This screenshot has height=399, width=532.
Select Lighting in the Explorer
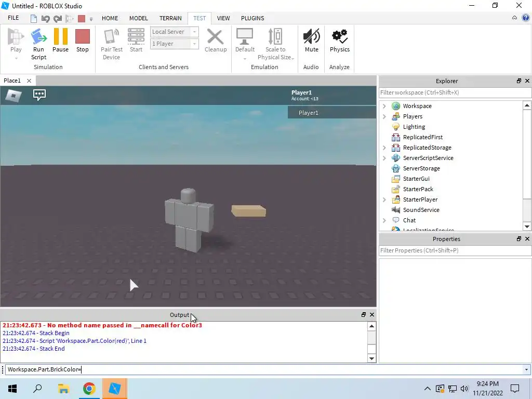coord(414,127)
